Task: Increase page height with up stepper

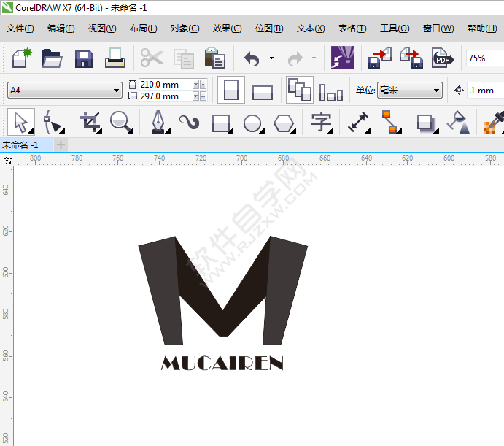Action: tap(203, 96)
